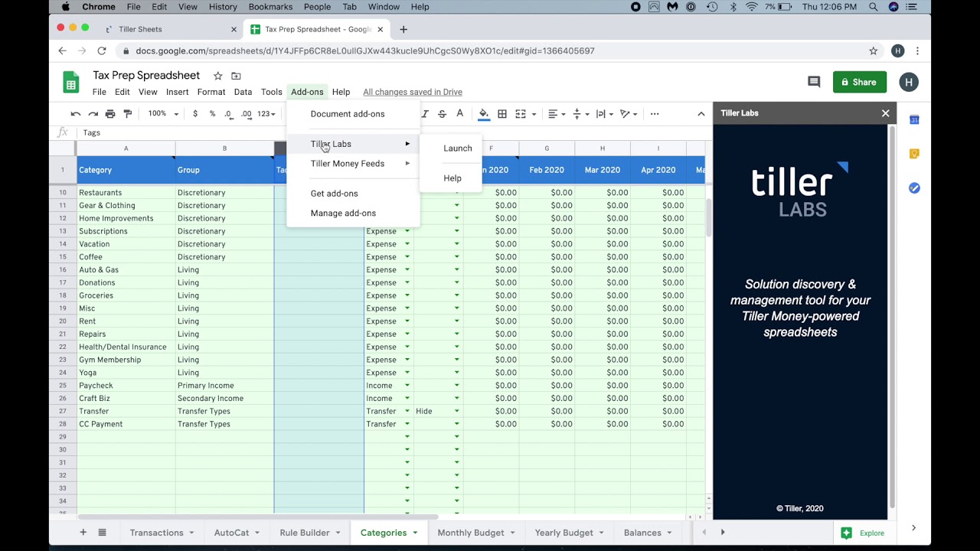Click the merge cells icon

point(521,114)
